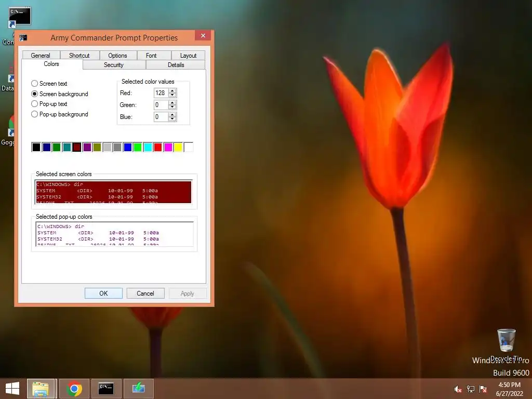Pick the purple color swatch

[x=87, y=147]
